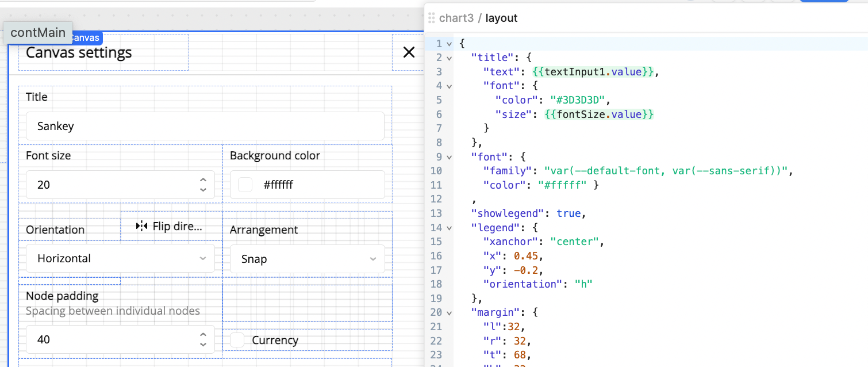Collapse the code fold at line 1
The width and height of the screenshot is (868, 367).
[449, 44]
